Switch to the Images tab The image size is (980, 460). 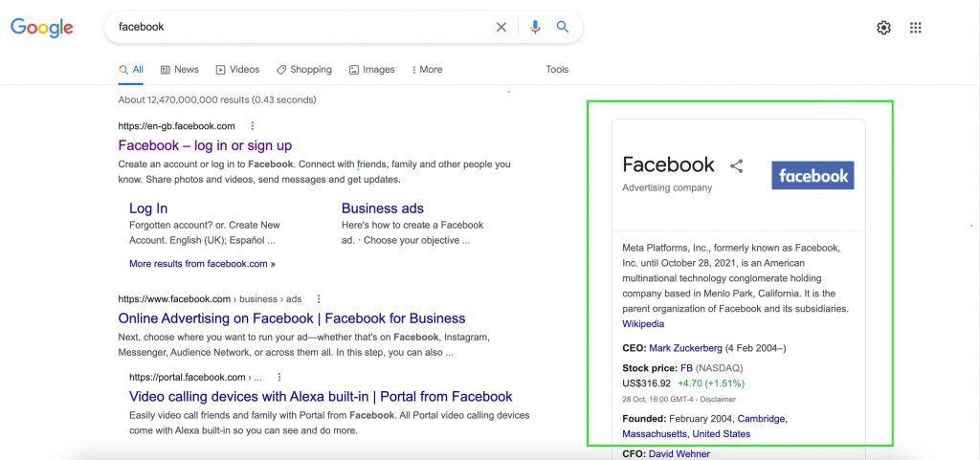[372, 70]
